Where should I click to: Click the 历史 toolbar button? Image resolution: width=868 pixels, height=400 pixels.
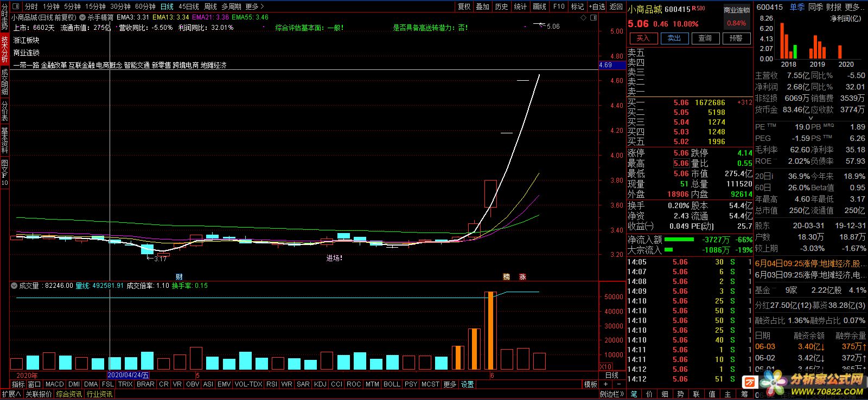502,7
